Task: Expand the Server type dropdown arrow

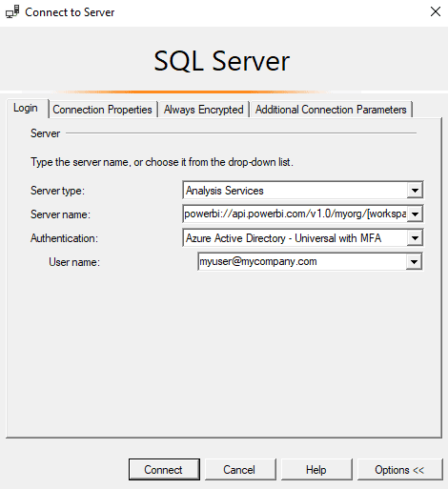Action: (x=415, y=191)
